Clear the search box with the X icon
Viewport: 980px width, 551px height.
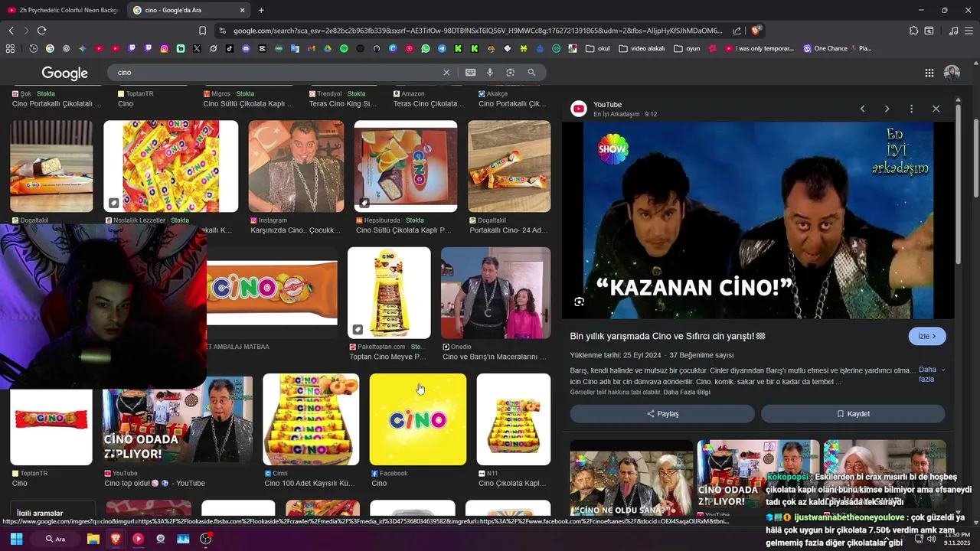446,72
